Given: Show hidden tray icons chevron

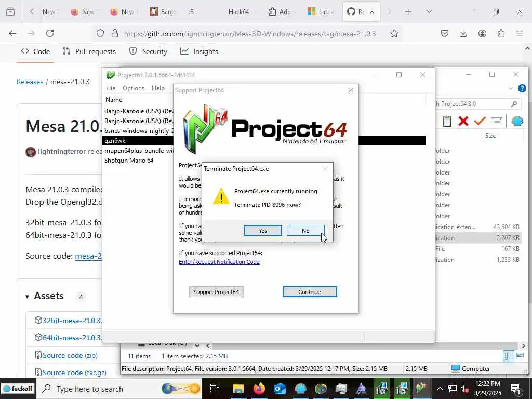Looking at the screenshot, I should [x=440, y=389].
